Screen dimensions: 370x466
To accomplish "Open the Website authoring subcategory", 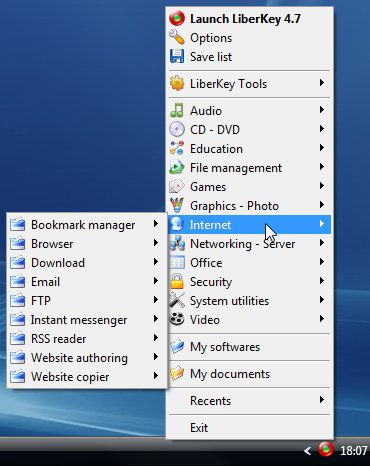I will (x=87, y=358).
